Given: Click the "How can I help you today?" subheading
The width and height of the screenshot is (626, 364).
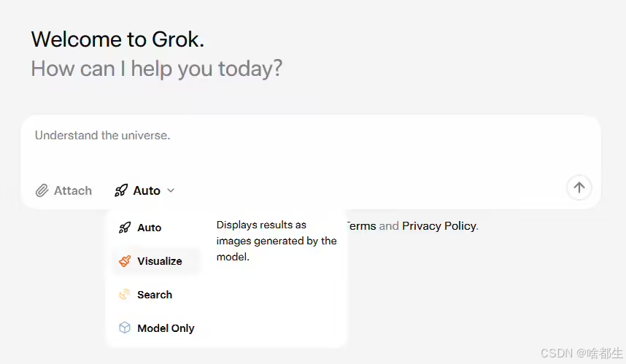Looking at the screenshot, I should click(x=156, y=69).
